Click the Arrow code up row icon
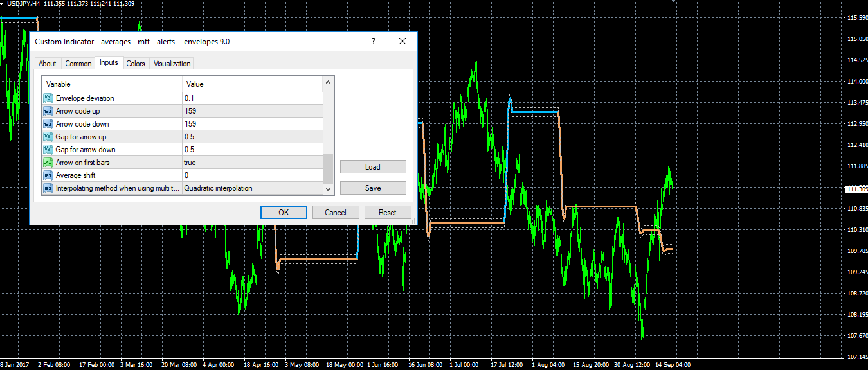 click(48, 111)
